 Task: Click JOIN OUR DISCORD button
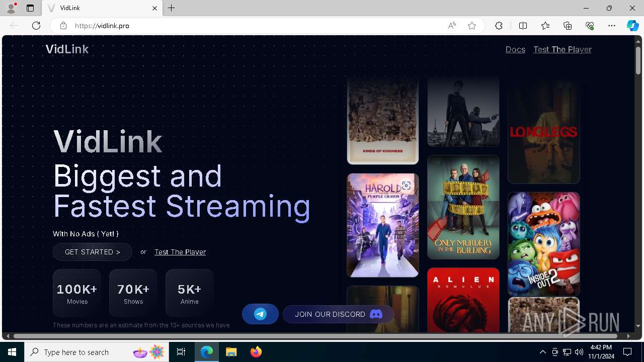(x=338, y=314)
